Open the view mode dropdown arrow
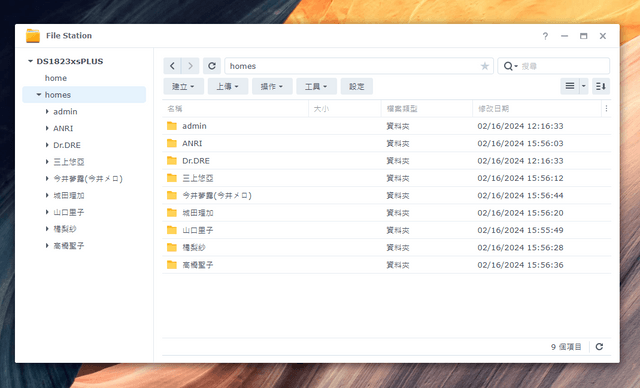640x388 pixels. click(584, 86)
